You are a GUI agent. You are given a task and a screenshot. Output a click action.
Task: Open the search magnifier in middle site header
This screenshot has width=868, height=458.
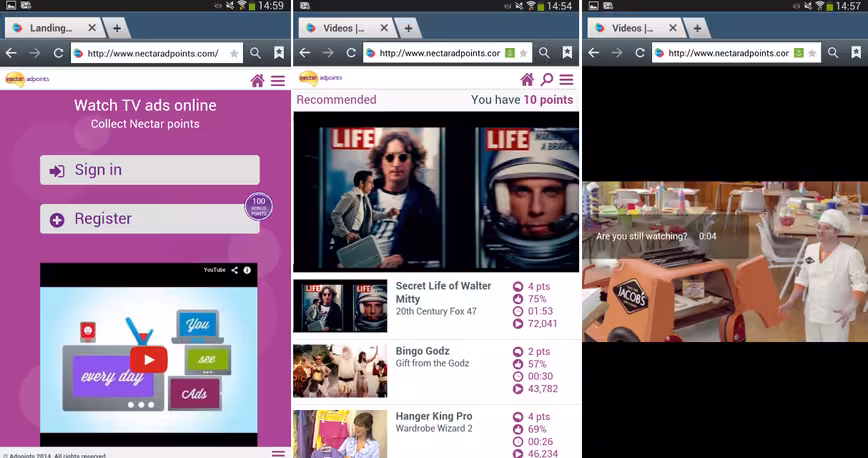pos(546,80)
